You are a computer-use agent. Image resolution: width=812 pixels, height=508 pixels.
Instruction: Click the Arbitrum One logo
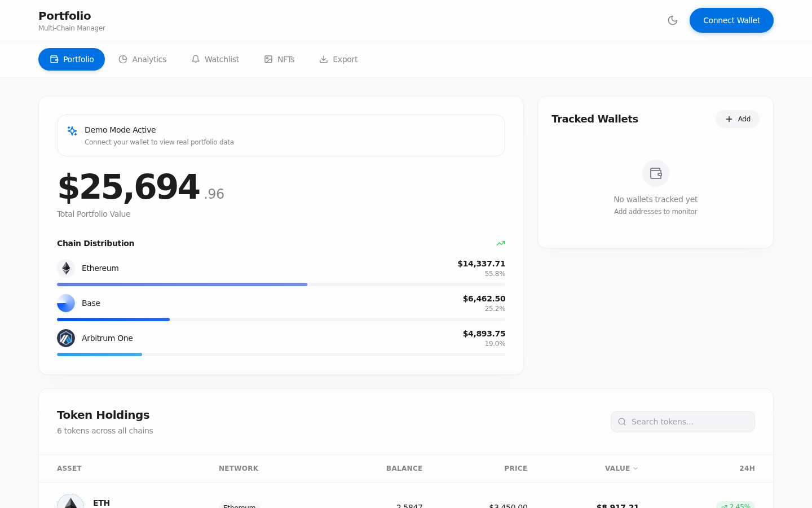pyautogui.click(x=66, y=338)
